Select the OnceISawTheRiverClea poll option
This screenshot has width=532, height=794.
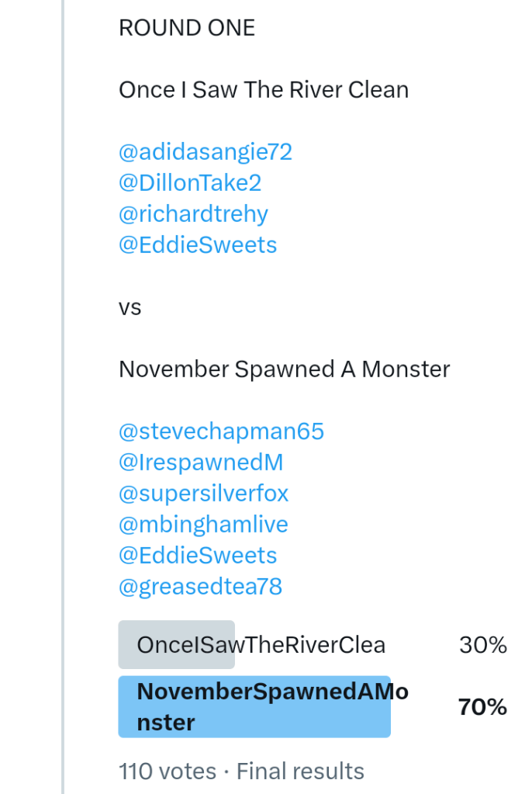pyautogui.click(x=261, y=645)
